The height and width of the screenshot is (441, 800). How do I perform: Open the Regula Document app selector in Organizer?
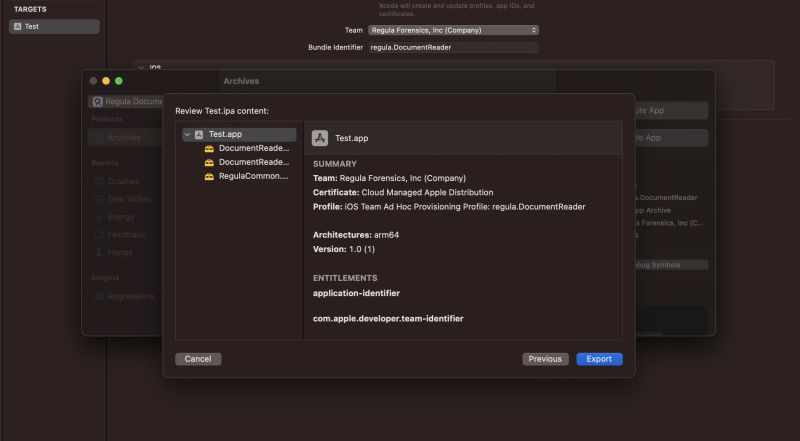pyautogui.click(x=126, y=102)
